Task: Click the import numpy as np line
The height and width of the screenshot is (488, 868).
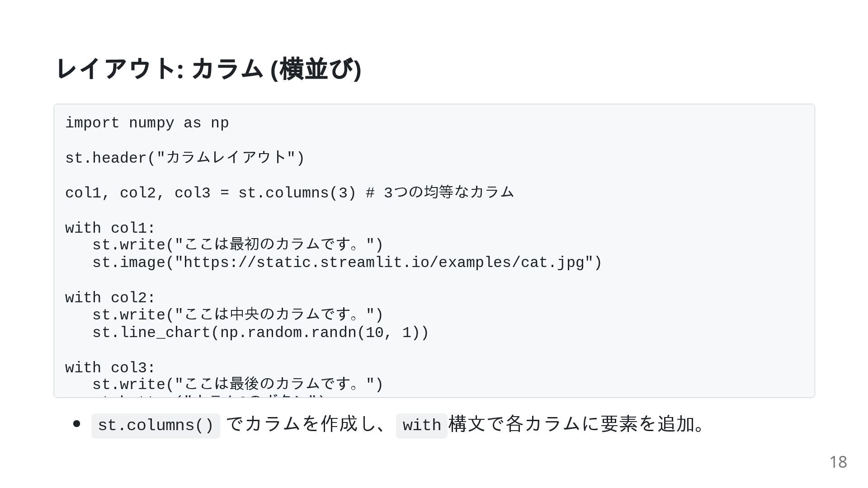Action: pyautogui.click(x=147, y=123)
